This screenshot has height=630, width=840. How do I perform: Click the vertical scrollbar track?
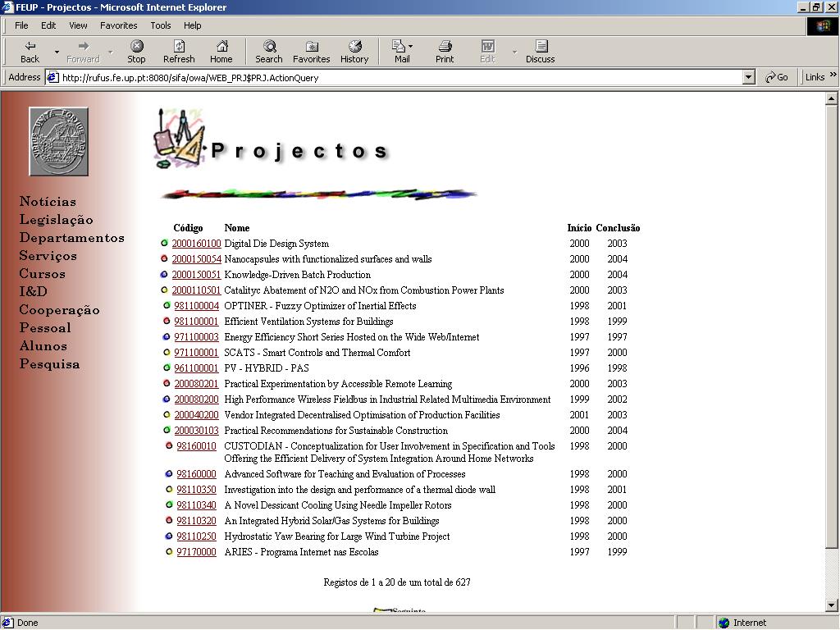(831, 573)
